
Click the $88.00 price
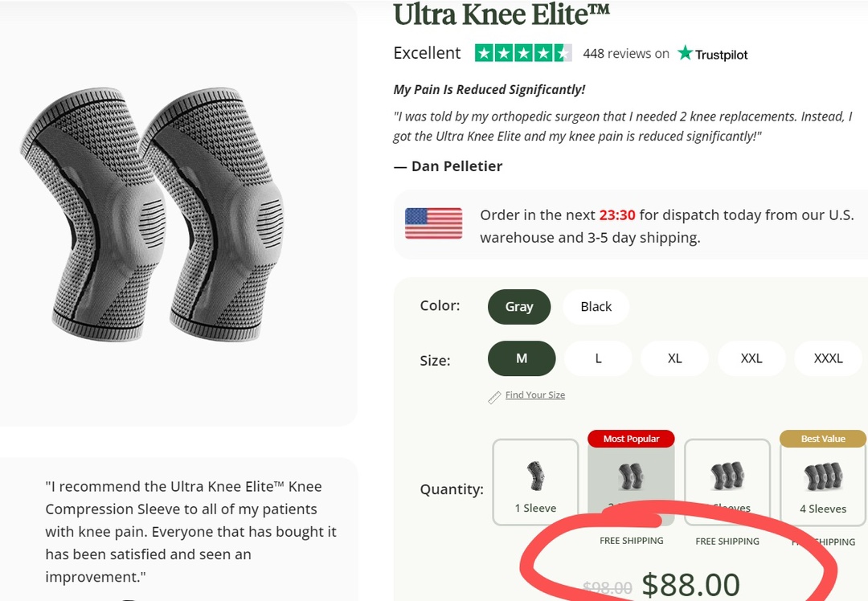691,584
